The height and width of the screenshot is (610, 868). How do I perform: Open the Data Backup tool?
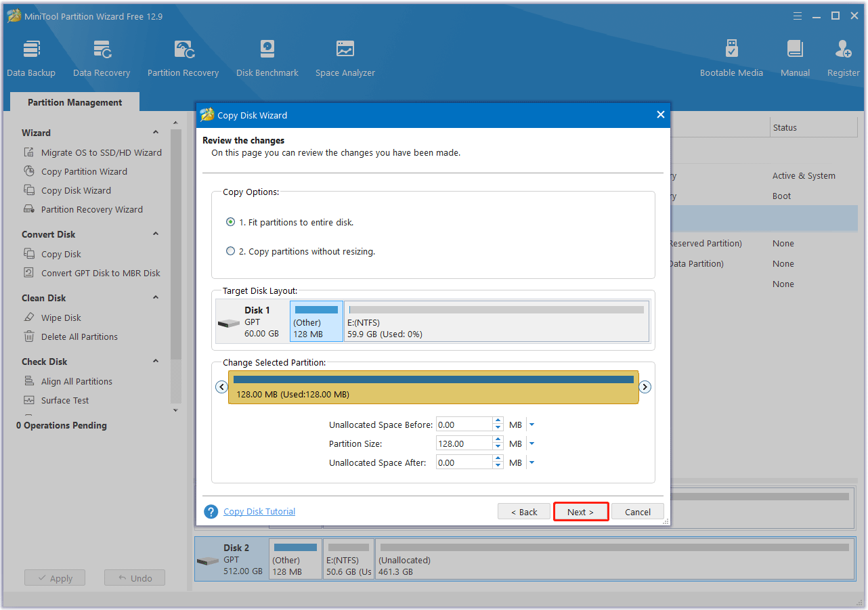tap(31, 57)
